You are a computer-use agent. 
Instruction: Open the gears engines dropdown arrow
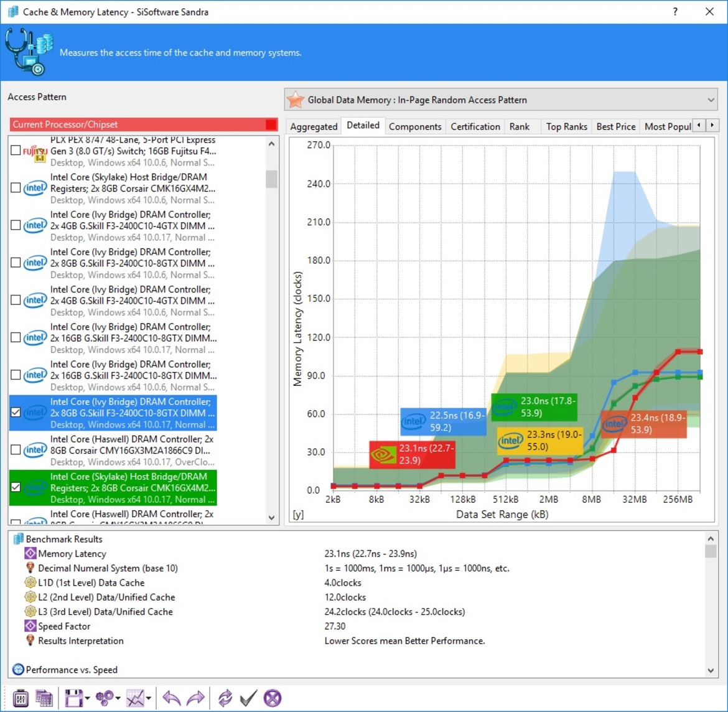click(x=118, y=698)
